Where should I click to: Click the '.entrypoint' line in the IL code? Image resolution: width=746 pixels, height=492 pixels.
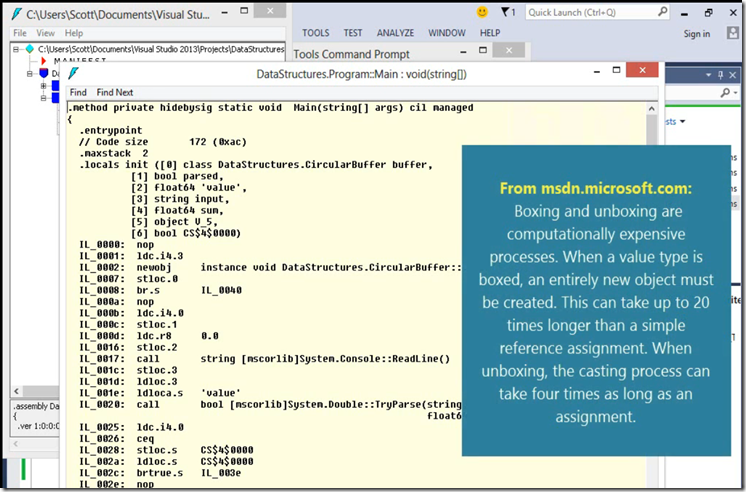(x=110, y=130)
